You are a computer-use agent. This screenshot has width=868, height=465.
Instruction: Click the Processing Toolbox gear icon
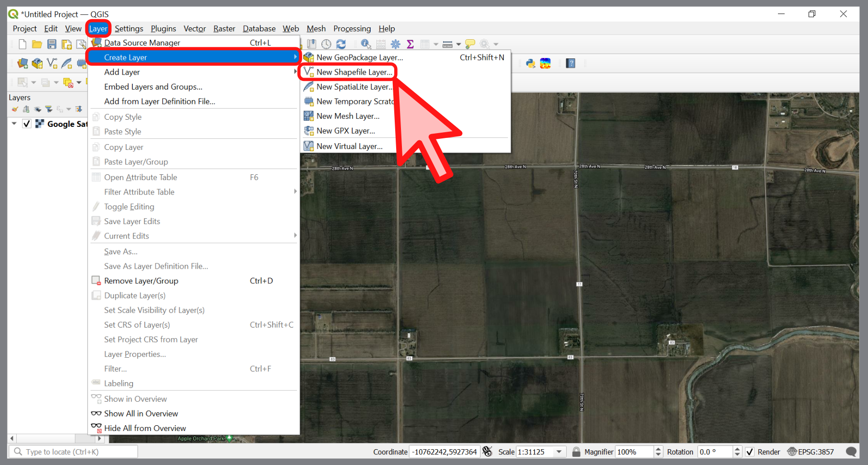coord(396,44)
